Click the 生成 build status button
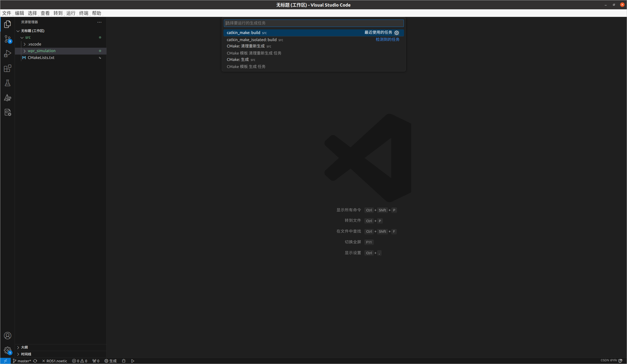 click(x=110, y=361)
